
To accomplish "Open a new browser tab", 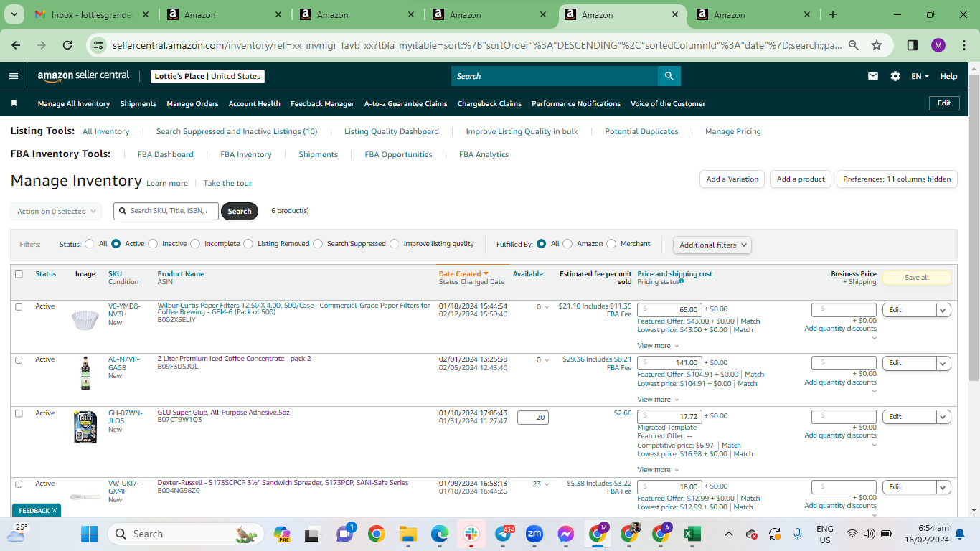I will tap(833, 14).
